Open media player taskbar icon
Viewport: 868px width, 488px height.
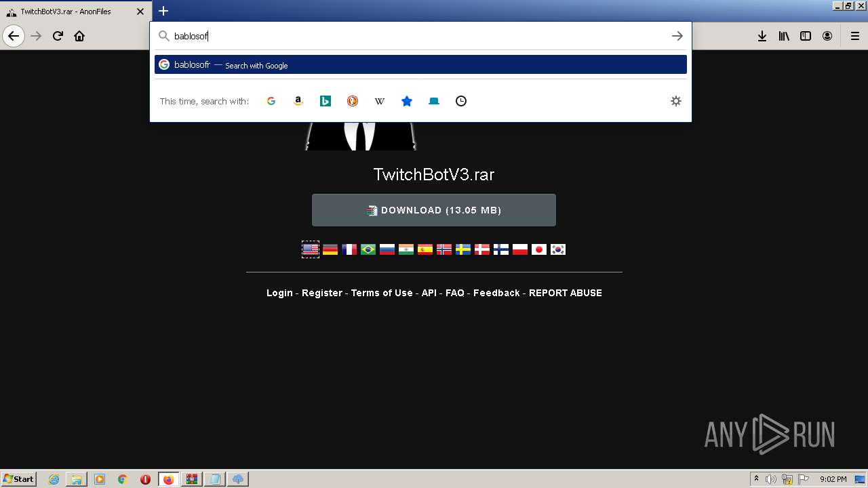(100, 479)
